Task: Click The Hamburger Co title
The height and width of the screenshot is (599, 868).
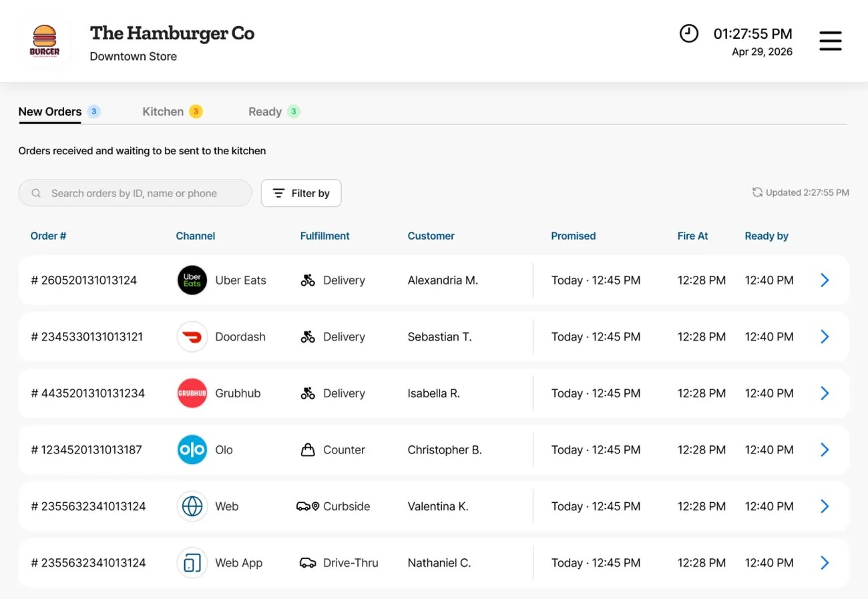Action: coord(172,33)
